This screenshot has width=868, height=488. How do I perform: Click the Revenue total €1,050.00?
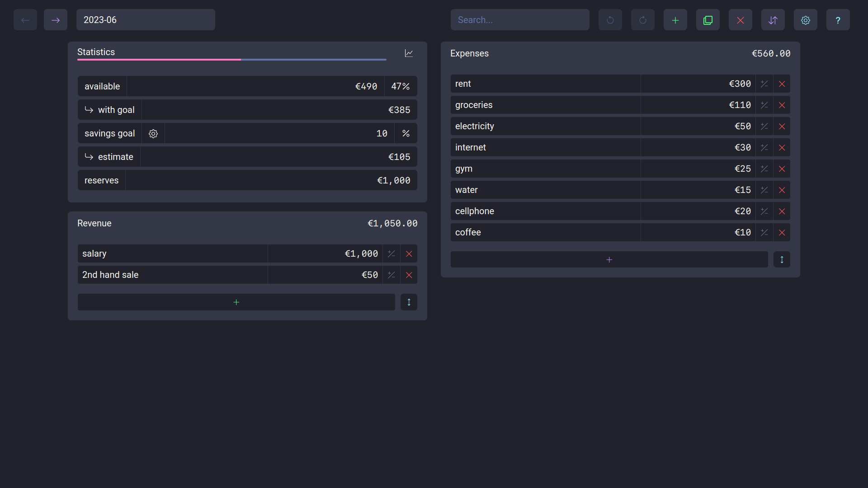coord(392,223)
